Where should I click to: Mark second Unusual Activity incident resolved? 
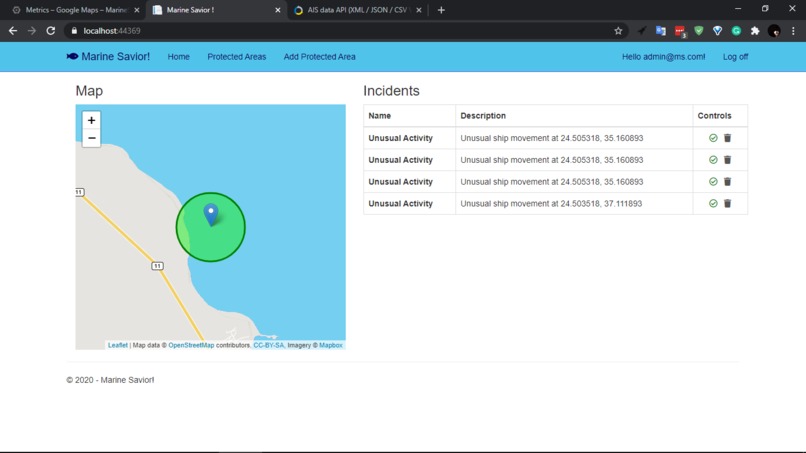713,160
